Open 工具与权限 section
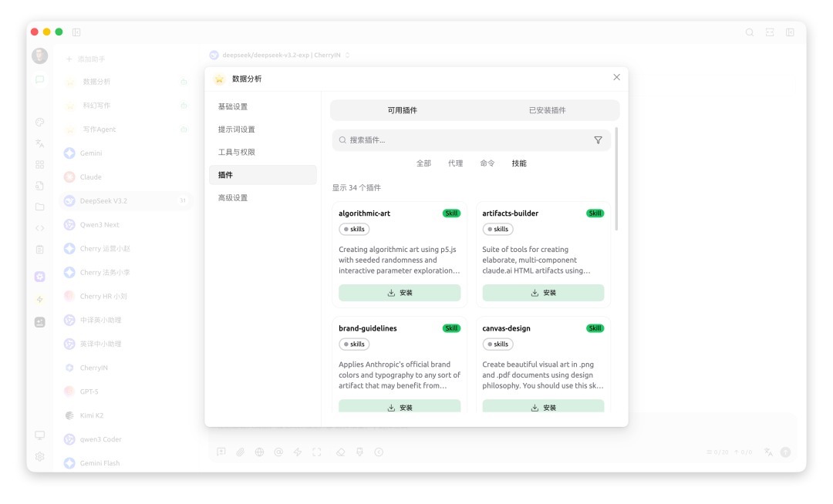 pyautogui.click(x=263, y=153)
